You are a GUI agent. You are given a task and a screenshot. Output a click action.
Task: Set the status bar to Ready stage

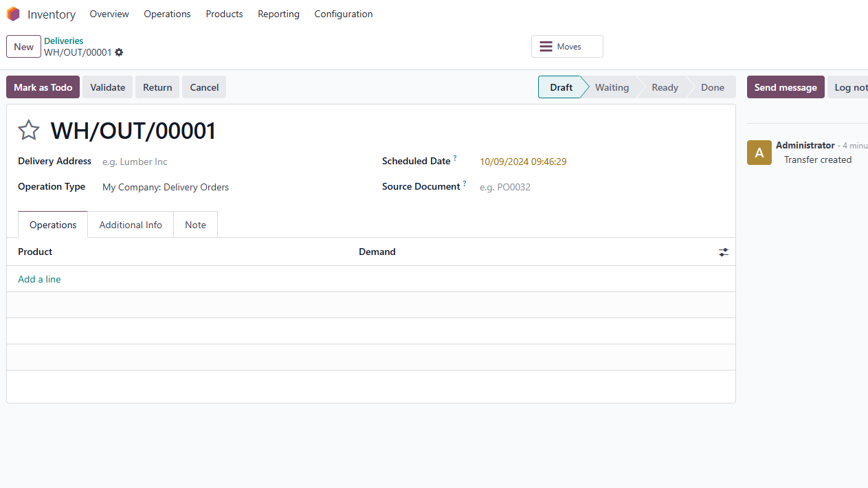(665, 87)
